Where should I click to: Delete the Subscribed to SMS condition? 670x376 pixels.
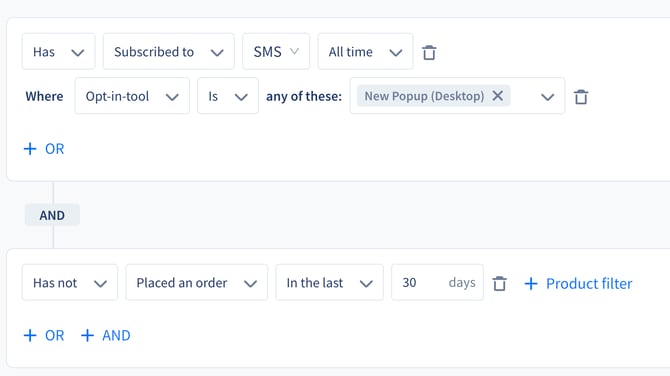pyautogui.click(x=429, y=53)
